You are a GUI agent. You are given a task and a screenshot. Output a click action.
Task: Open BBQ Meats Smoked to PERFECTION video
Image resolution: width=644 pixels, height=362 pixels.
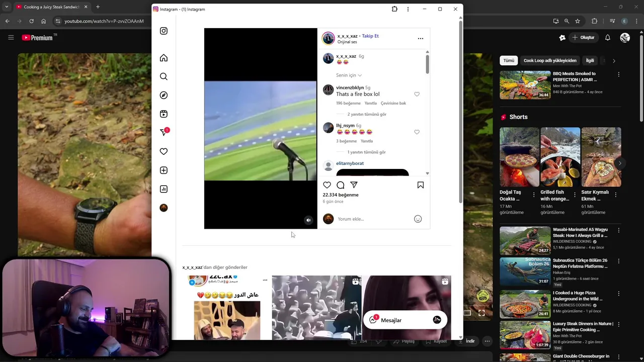tap(525, 85)
